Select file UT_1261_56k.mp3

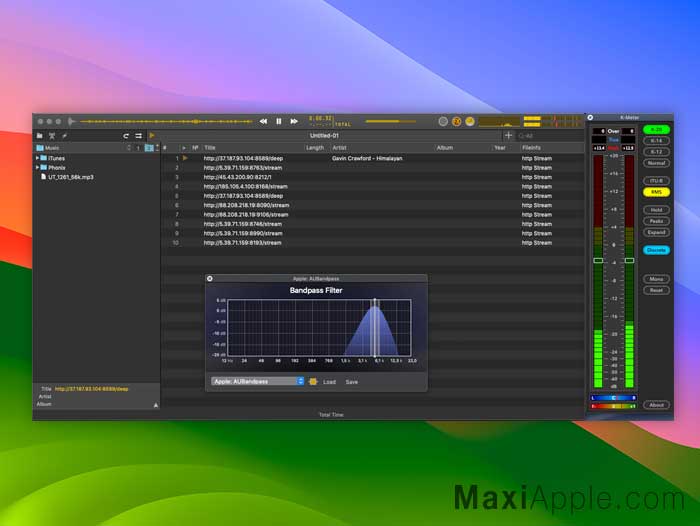click(x=71, y=177)
